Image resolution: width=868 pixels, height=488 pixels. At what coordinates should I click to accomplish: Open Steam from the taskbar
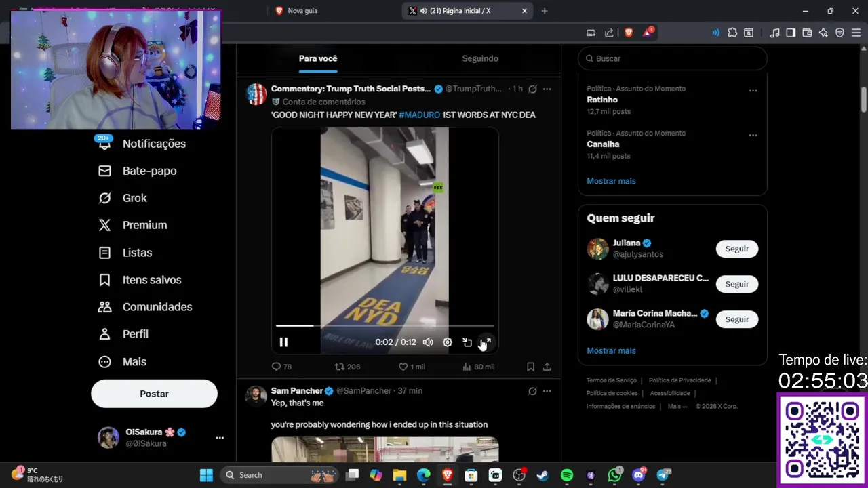click(542, 475)
